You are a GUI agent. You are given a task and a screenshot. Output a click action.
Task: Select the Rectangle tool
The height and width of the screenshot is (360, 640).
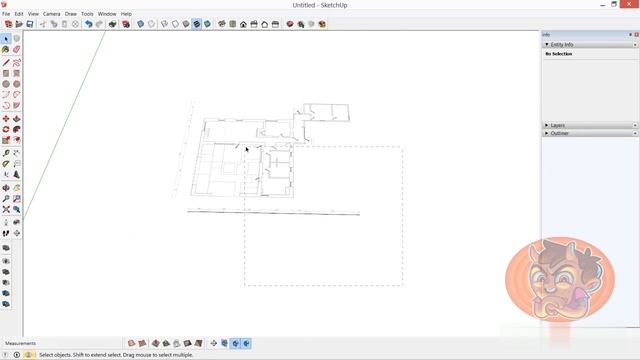coord(6,73)
